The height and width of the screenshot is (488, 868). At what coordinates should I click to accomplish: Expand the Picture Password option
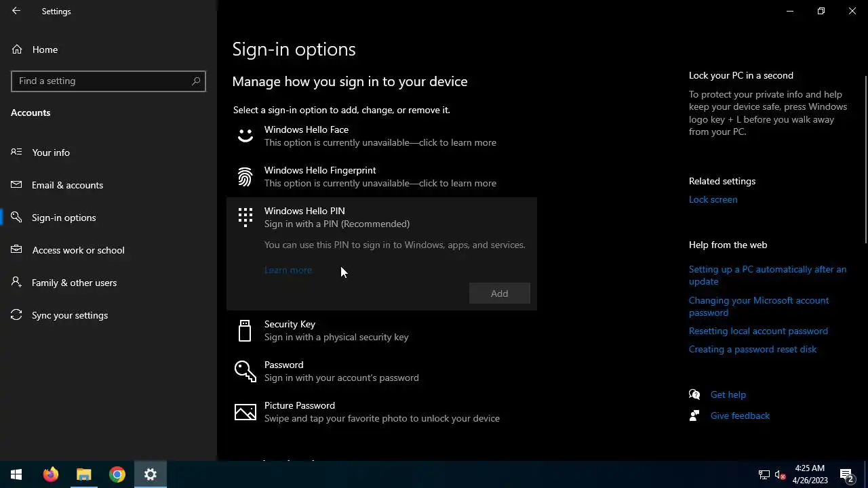click(382, 412)
